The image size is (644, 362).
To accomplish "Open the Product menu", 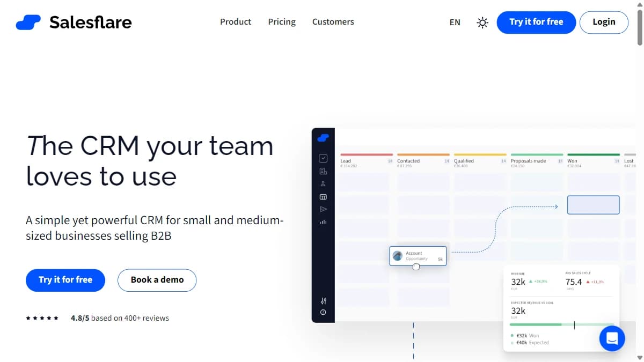I will click(236, 22).
